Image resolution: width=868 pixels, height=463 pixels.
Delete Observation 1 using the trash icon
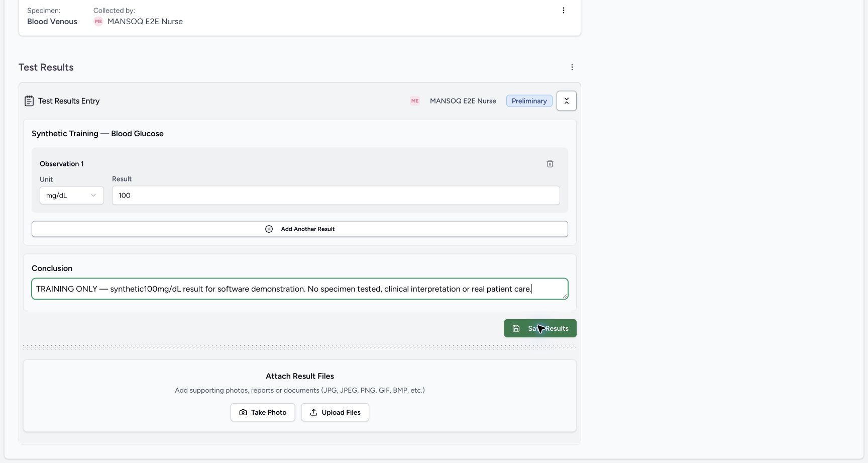pyautogui.click(x=550, y=164)
